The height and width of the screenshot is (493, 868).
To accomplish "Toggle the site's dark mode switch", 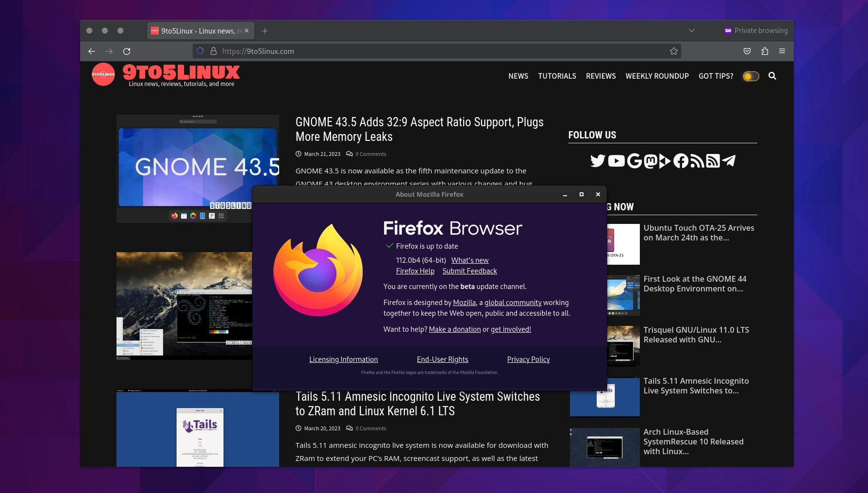I will pos(751,76).
